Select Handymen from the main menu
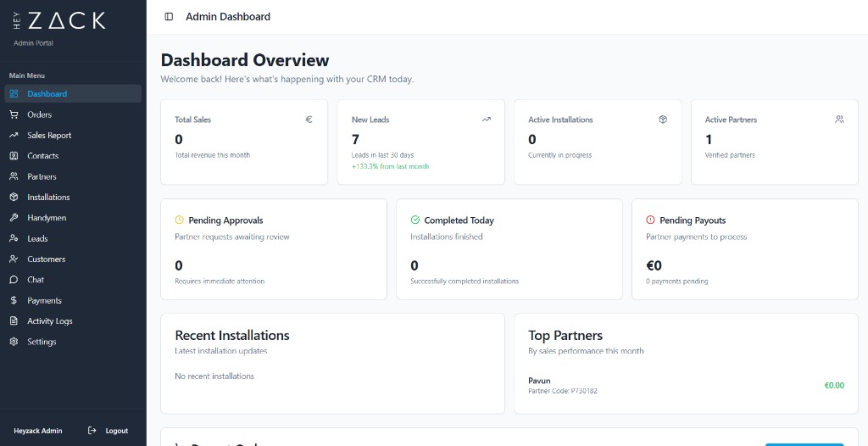This screenshot has width=868, height=446. tap(73, 218)
